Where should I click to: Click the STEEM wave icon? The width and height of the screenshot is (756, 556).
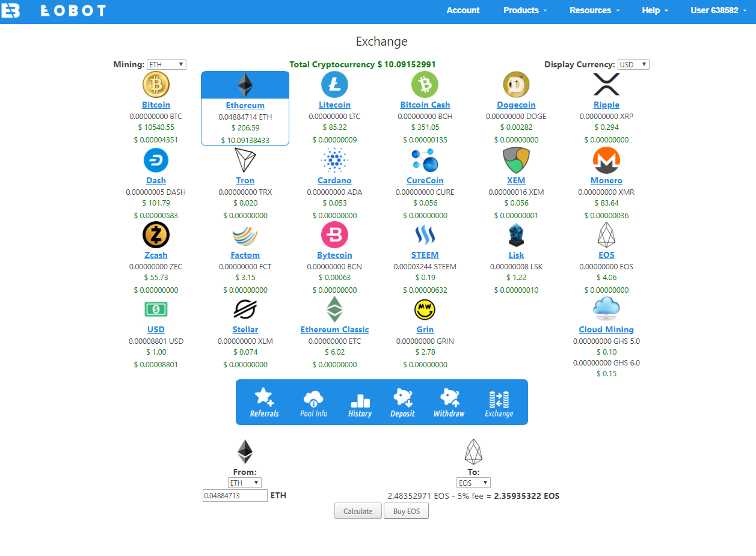click(425, 235)
